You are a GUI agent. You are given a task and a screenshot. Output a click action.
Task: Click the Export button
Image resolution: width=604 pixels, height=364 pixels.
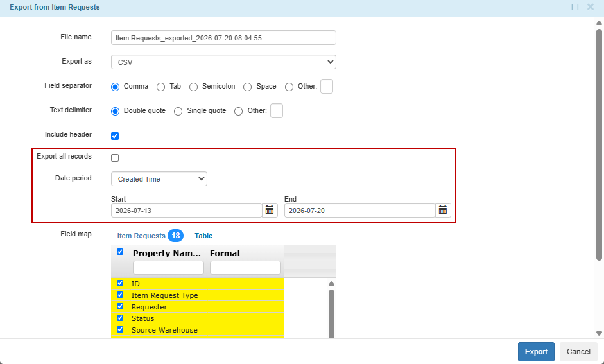click(x=536, y=352)
